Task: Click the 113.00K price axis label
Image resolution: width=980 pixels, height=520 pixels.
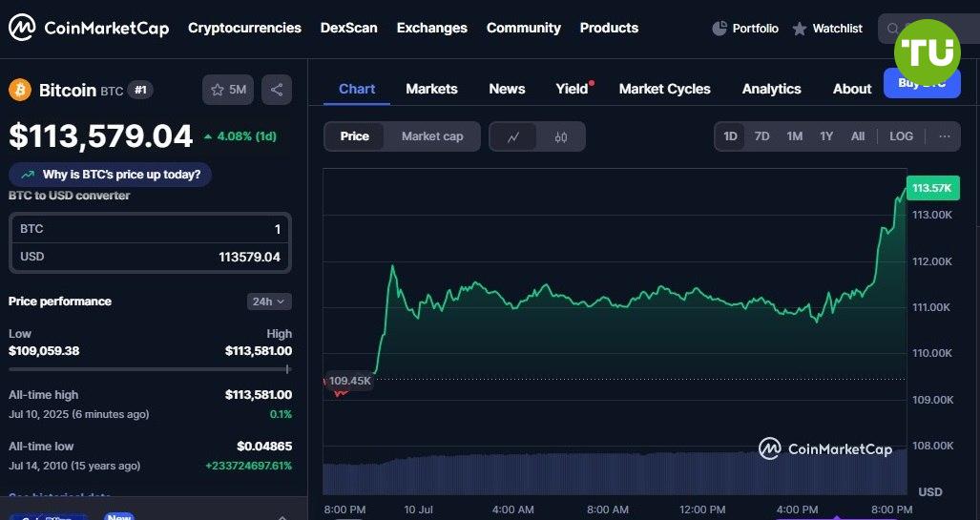Action: coord(932,215)
